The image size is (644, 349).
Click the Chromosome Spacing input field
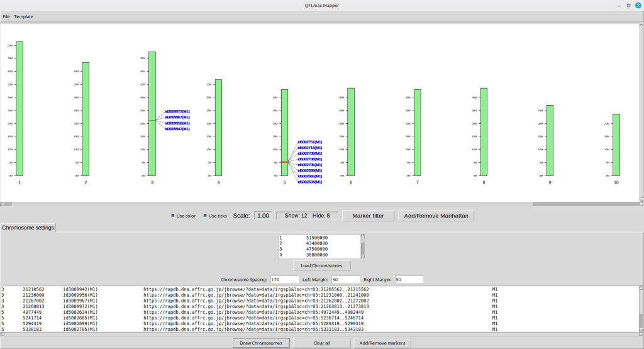pyautogui.click(x=284, y=279)
